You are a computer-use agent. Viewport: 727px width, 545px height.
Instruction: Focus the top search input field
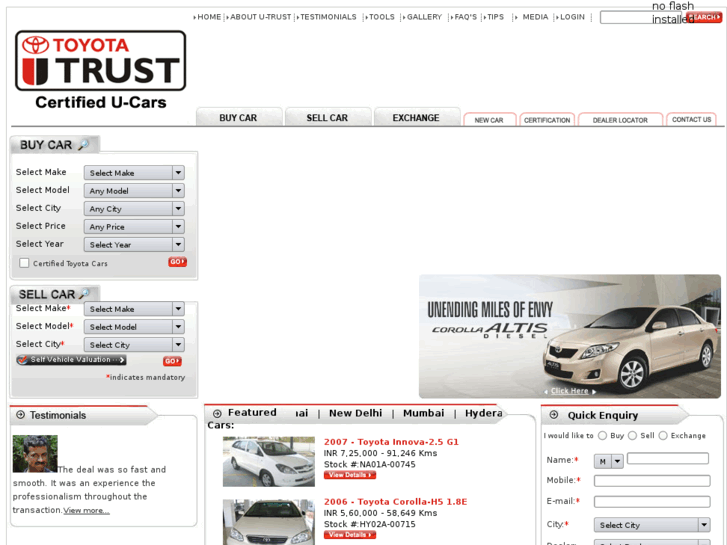643,18
